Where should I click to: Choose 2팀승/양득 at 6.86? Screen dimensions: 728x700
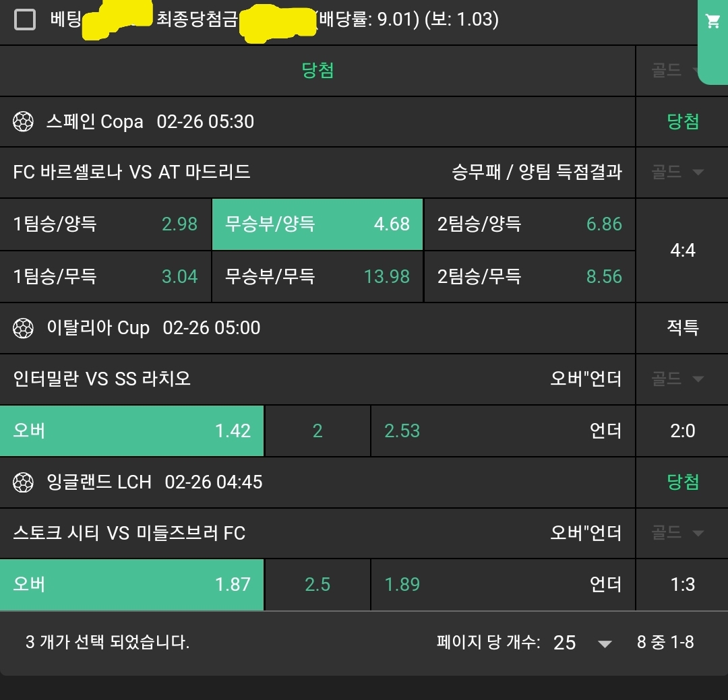(529, 224)
